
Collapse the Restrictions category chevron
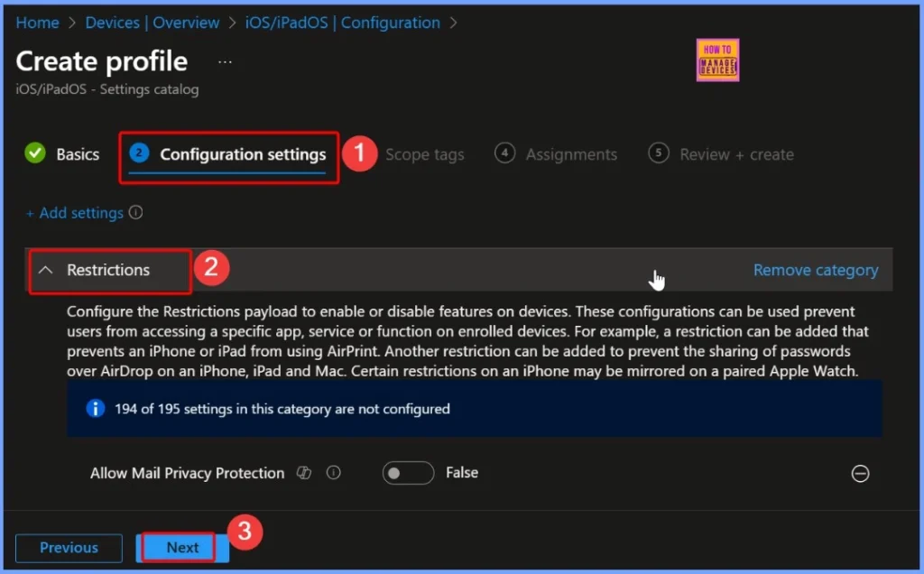(46, 269)
